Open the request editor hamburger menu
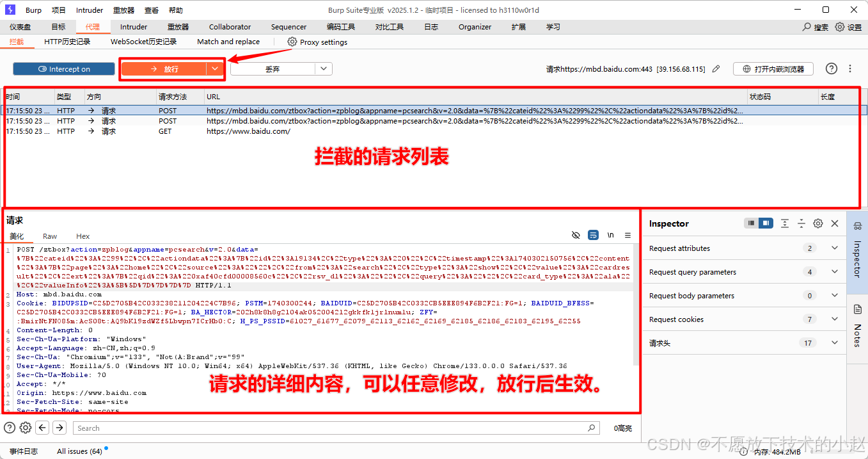The width and height of the screenshot is (868, 459). [x=627, y=236]
